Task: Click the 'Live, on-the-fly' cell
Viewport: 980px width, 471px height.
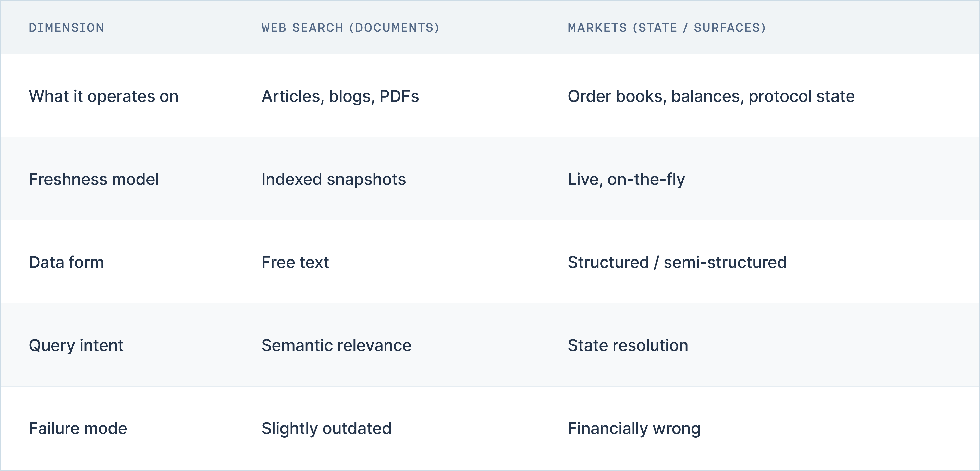Action: 626,179
